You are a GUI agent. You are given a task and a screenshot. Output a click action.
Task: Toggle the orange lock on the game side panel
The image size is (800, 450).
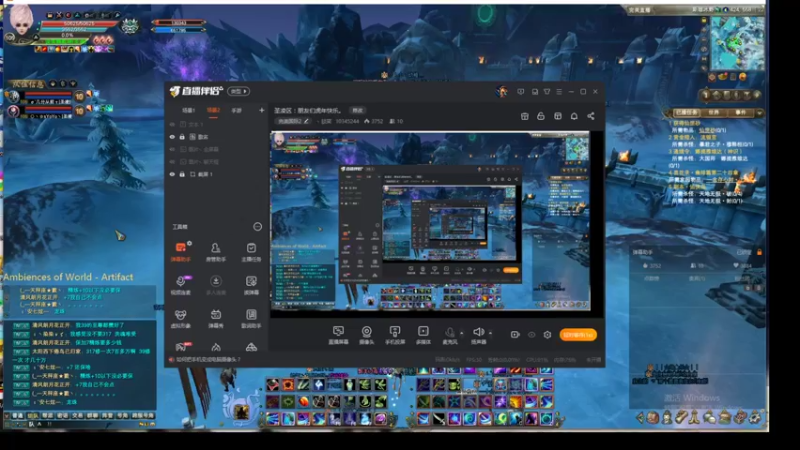click(759, 252)
